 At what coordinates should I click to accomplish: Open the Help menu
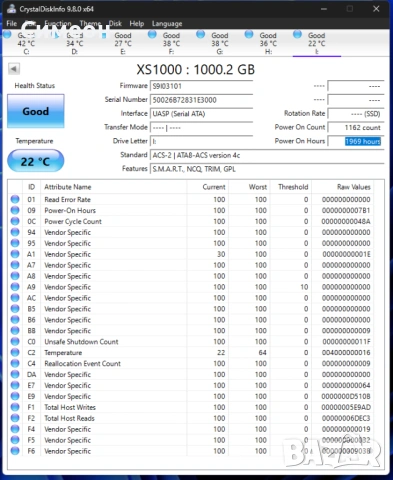pyautogui.click(x=137, y=24)
